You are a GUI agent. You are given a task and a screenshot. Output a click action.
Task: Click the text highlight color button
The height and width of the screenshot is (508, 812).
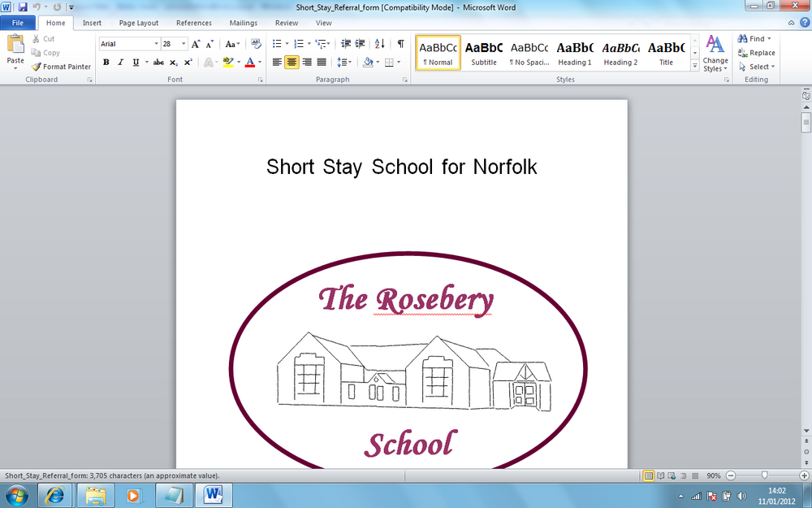(228, 63)
